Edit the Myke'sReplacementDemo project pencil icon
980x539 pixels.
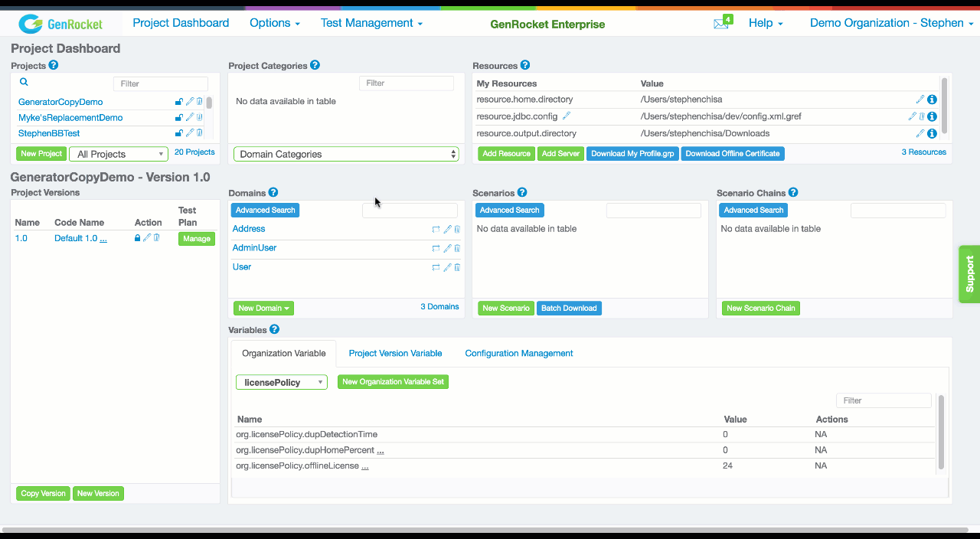click(x=190, y=118)
